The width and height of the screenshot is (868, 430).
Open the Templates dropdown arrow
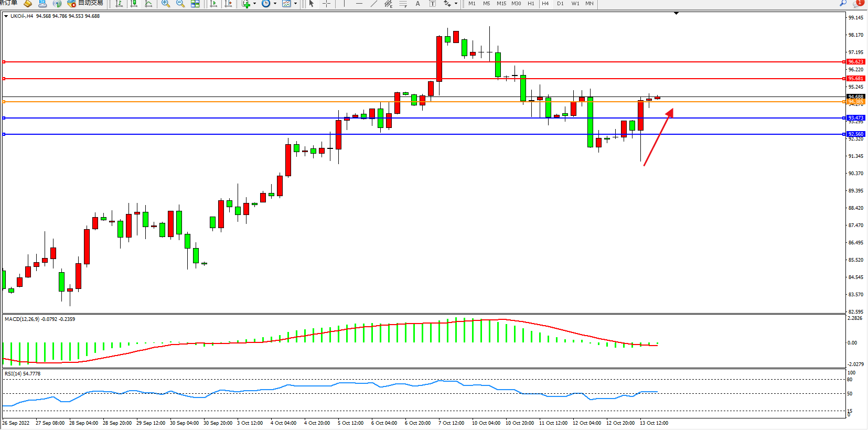tap(295, 4)
